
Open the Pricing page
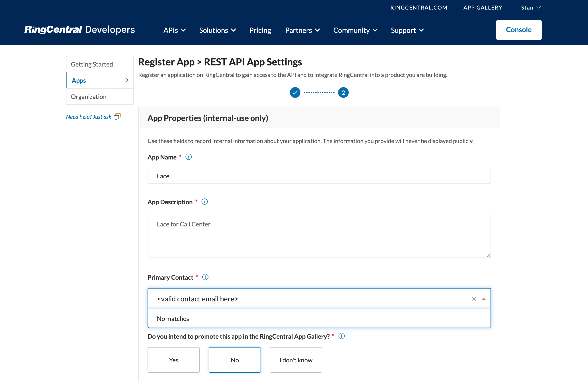click(260, 30)
